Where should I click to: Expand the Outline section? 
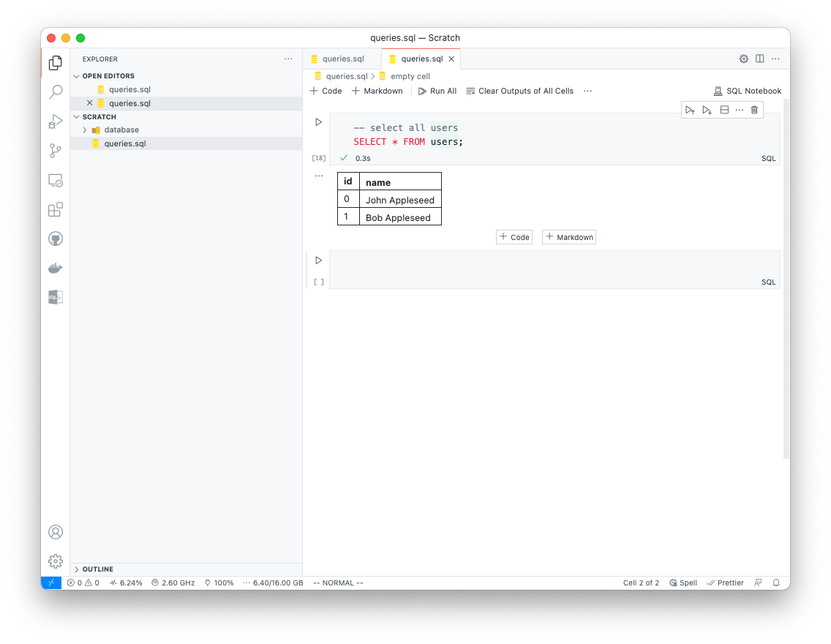(76, 569)
